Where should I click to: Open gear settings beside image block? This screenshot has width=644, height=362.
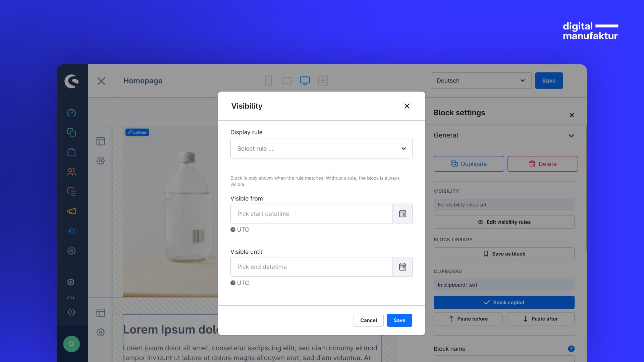click(101, 161)
